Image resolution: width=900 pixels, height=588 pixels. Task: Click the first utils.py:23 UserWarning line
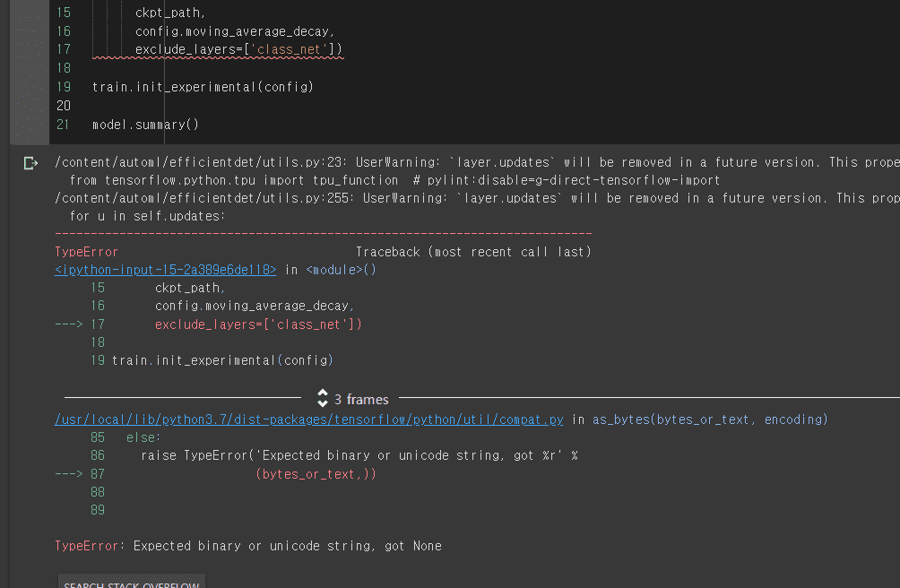tap(477, 162)
